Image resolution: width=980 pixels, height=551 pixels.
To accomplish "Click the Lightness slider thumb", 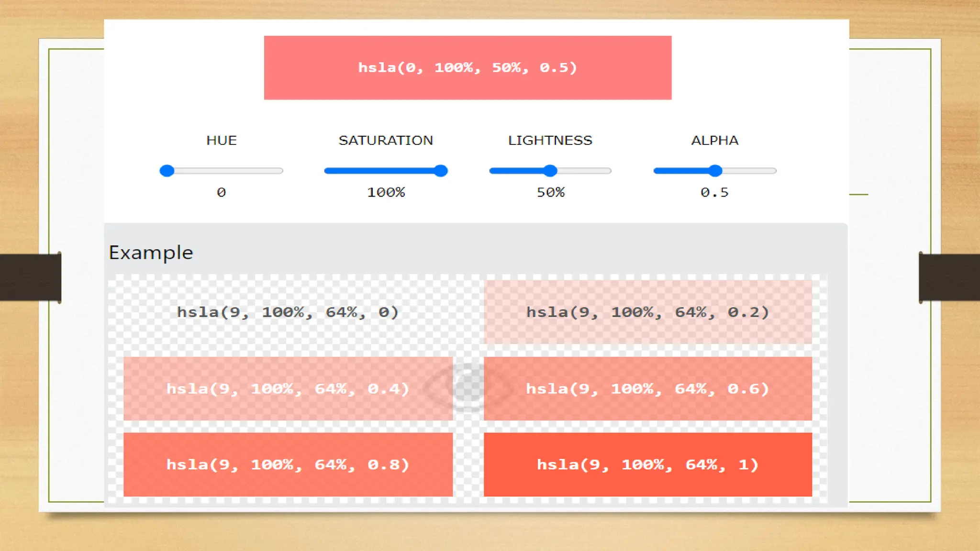I will 550,171.
